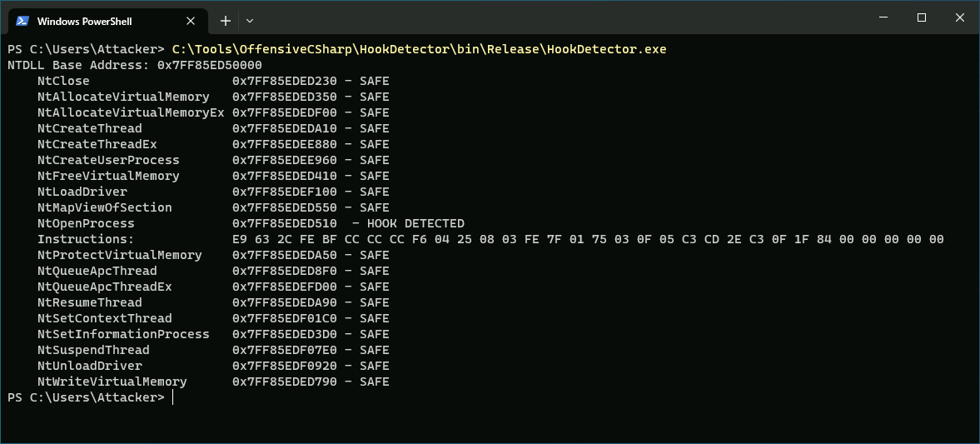Viewport: 980px width, 444px height.
Task: Click the SAFE status beside NtSuspendThread
Action: click(374, 350)
